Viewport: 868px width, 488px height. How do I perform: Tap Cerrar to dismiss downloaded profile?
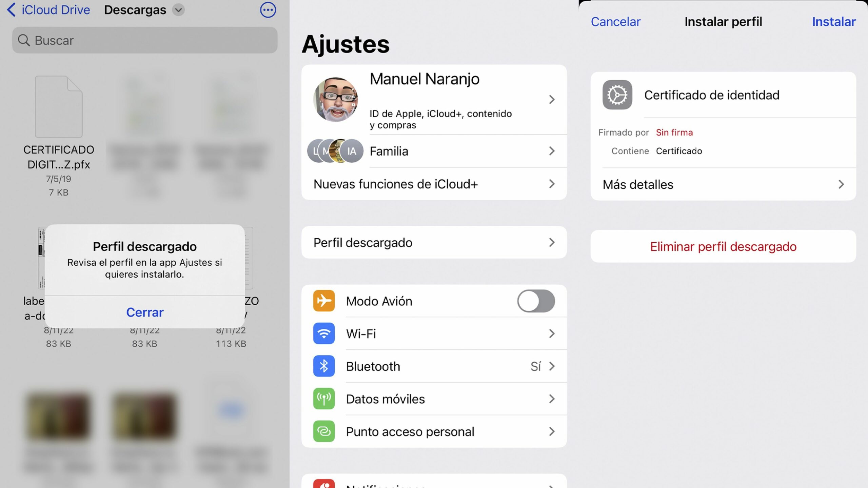tap(144, 311)
